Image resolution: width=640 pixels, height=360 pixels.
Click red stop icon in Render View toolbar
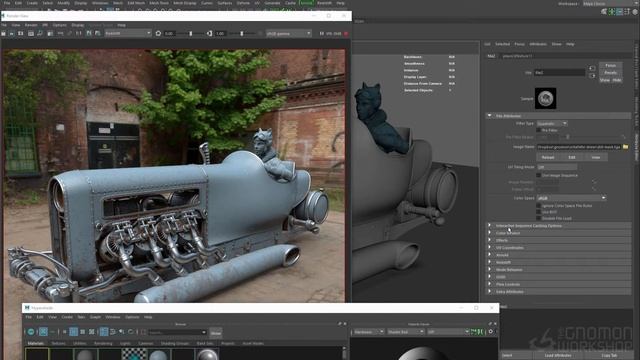[x=346, y=33]
